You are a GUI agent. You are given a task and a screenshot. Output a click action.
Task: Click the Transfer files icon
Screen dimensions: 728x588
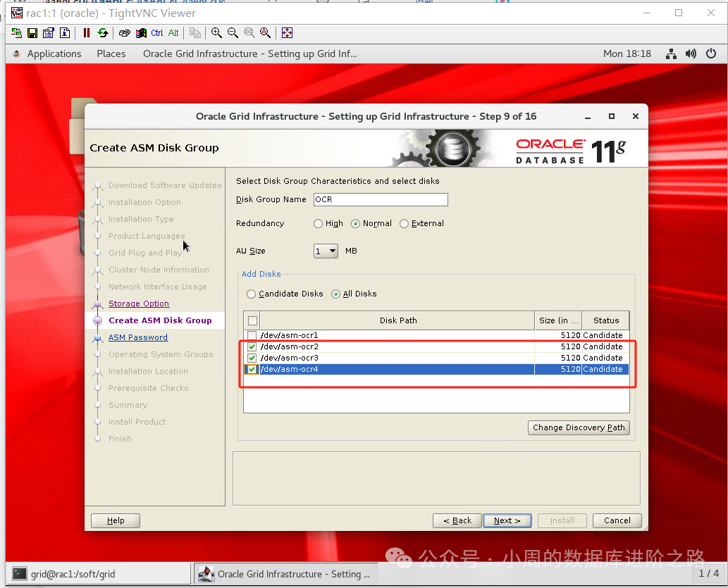click(195, 33)
